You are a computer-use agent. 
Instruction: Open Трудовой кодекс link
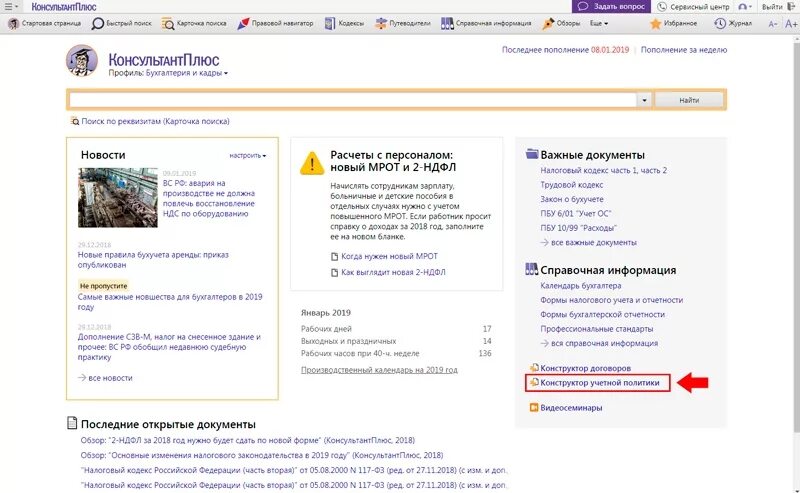[571, 185]
